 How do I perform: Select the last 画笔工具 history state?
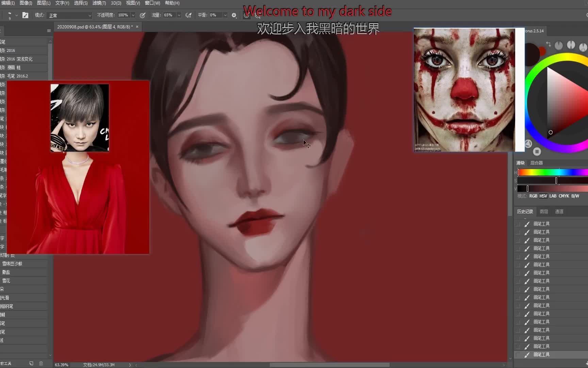551,355
